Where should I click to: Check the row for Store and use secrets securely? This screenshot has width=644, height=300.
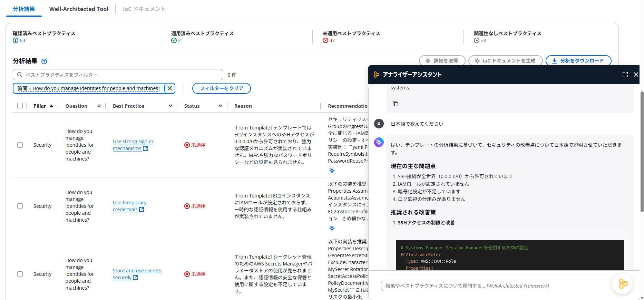click(x=20, y=274)
